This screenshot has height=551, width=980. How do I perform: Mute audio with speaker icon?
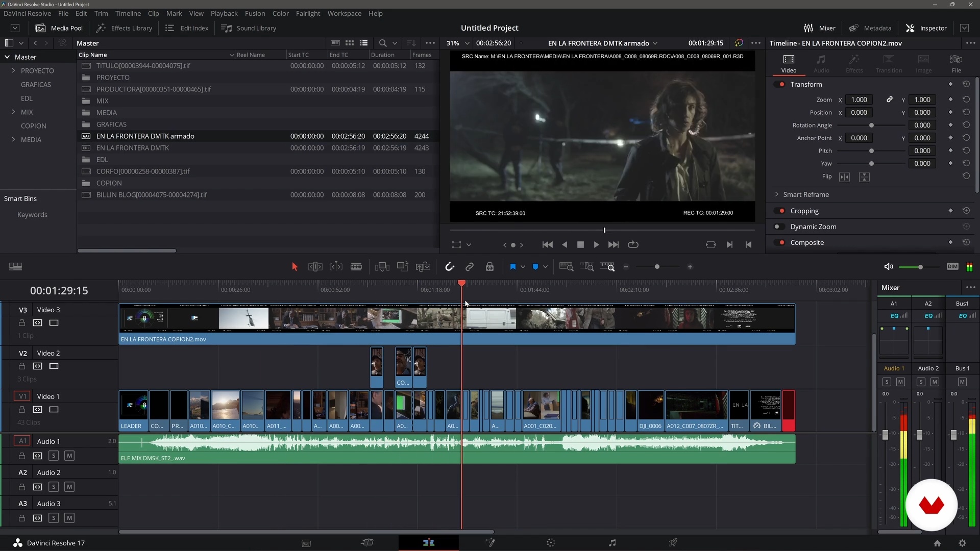point(888,266)
